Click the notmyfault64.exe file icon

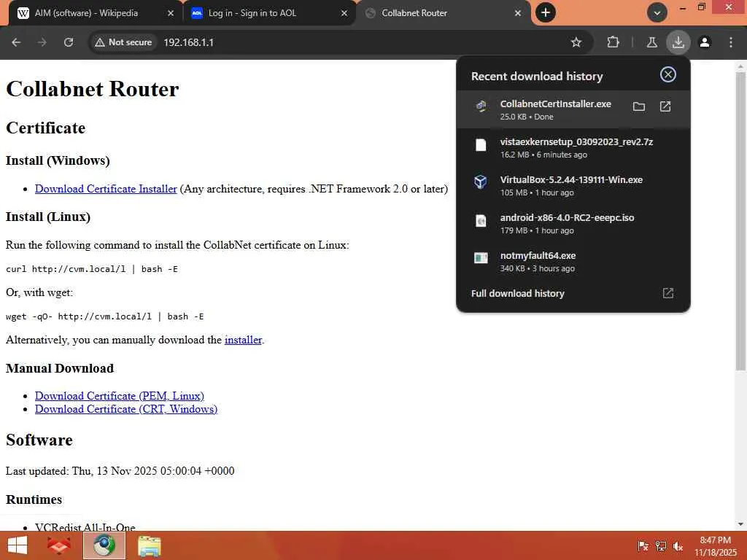click(481, 257)
